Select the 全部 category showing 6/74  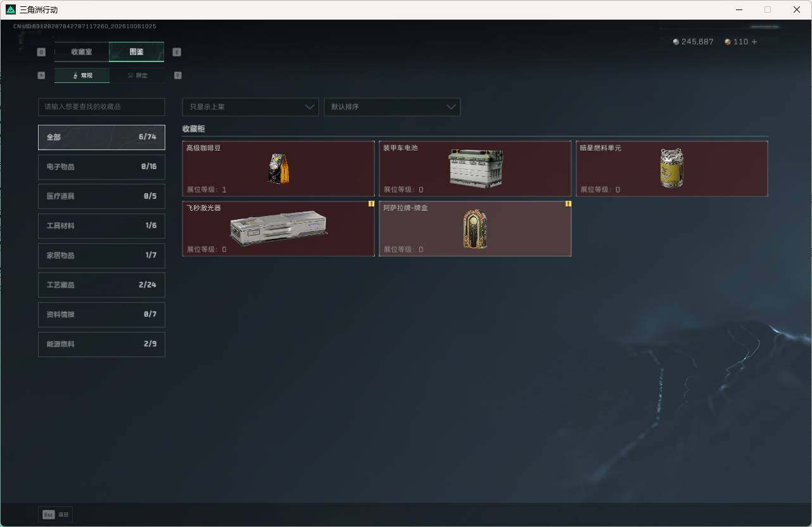[101, 137]
